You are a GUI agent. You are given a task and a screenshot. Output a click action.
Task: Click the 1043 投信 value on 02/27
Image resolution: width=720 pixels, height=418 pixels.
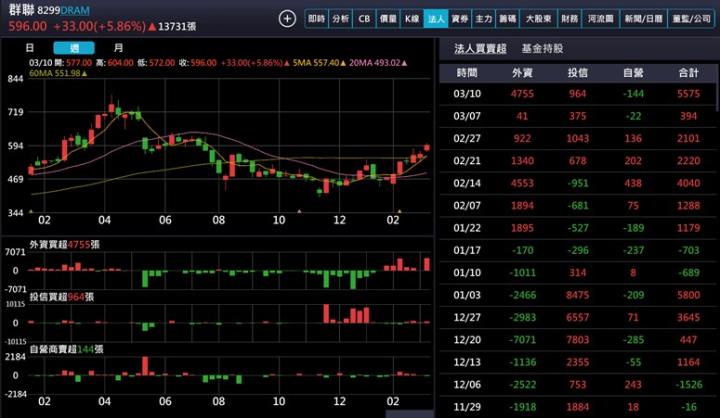(578, 139)
